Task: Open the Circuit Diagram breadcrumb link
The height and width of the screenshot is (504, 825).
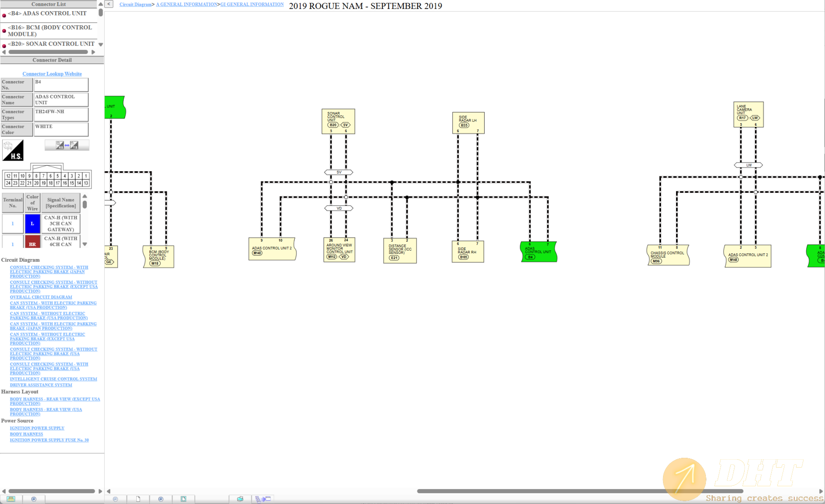Action: [x=135, y=5]
